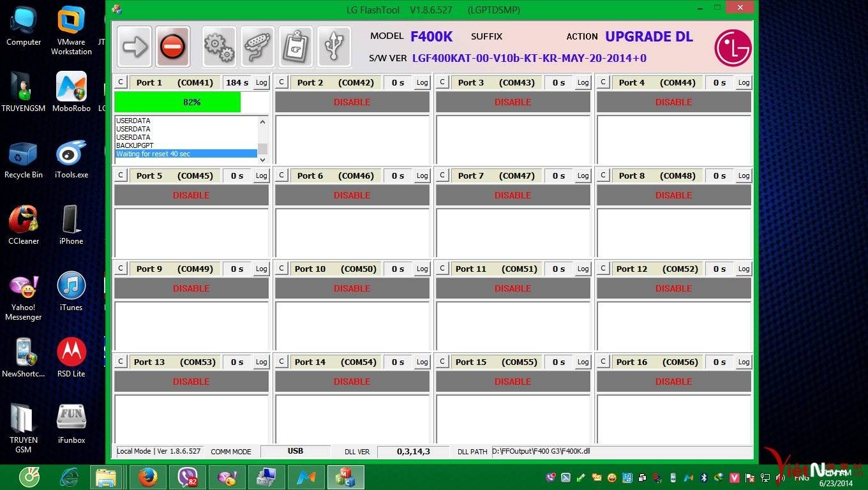The width and height of the screenshot is (868, 490).
Task: Click the DISABLE status of Port 14
Action: click(352, 382)
